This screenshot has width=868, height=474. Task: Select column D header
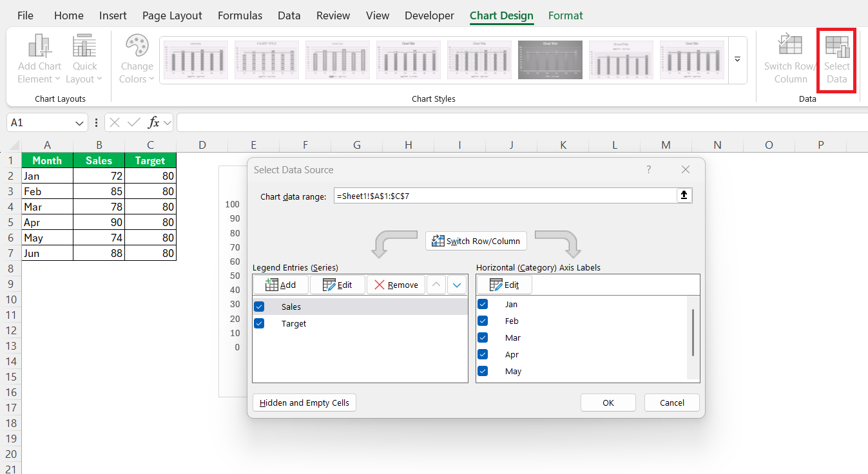point(202,145)
